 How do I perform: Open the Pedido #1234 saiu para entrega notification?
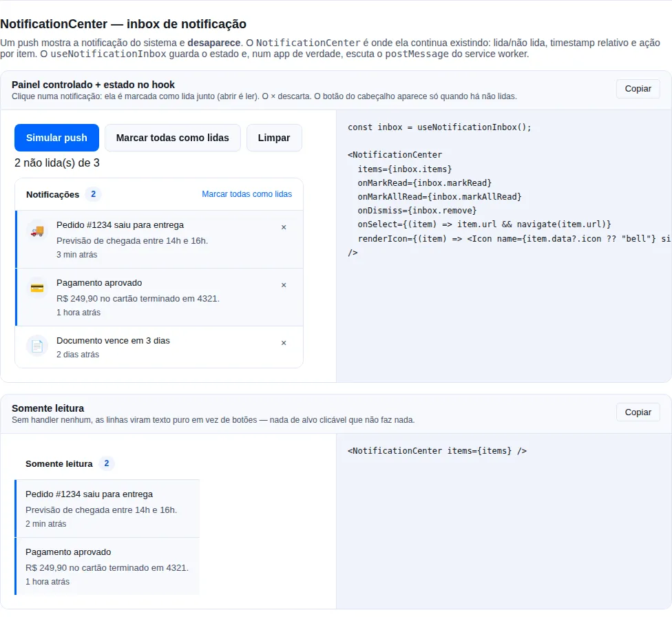click(160, 239)
